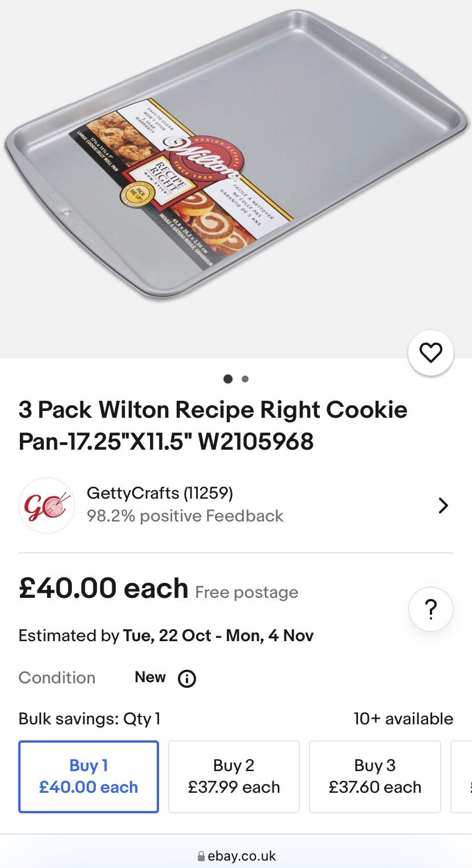The height and width of the screenshot is (868, 472).
Task: Open the GettyCrafts (11259) seller name
Action: pos(160,493)
